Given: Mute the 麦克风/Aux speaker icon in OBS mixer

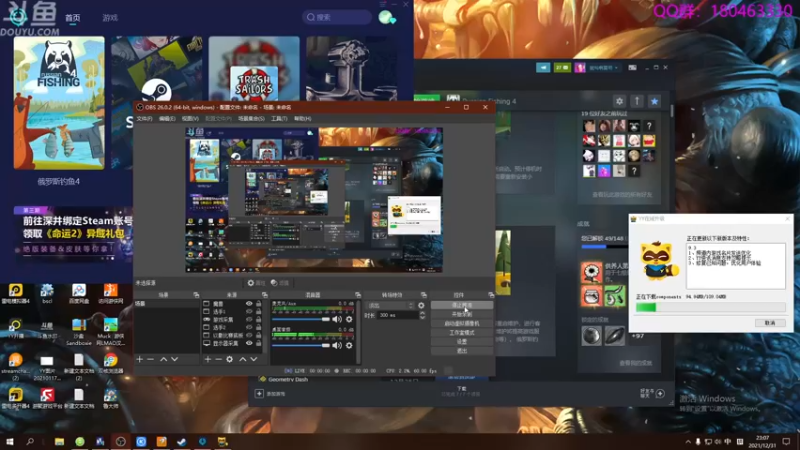Looking at the screenshot, I should (337, 319).
